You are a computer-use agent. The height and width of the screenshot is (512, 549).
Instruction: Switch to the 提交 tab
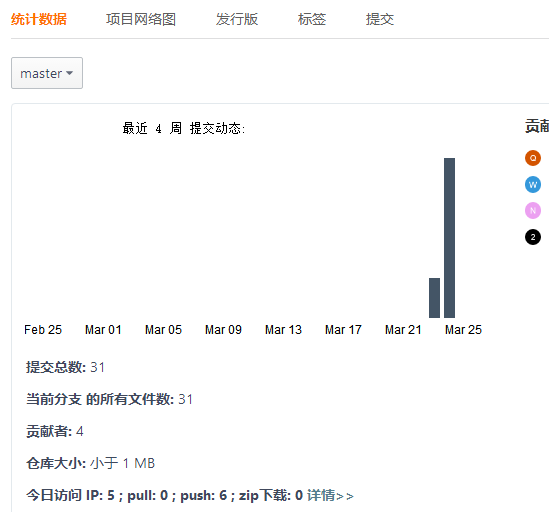tap(380, 19)
